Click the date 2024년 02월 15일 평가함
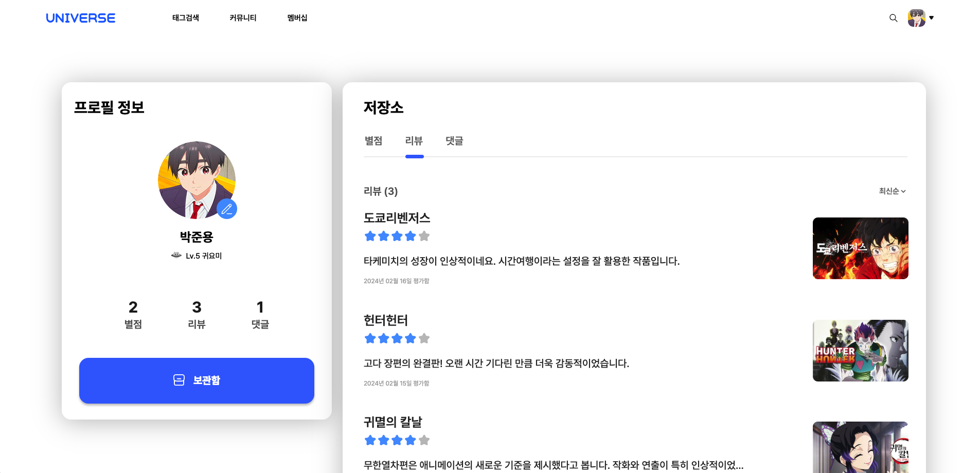The image size is (980, 473). 397,384
